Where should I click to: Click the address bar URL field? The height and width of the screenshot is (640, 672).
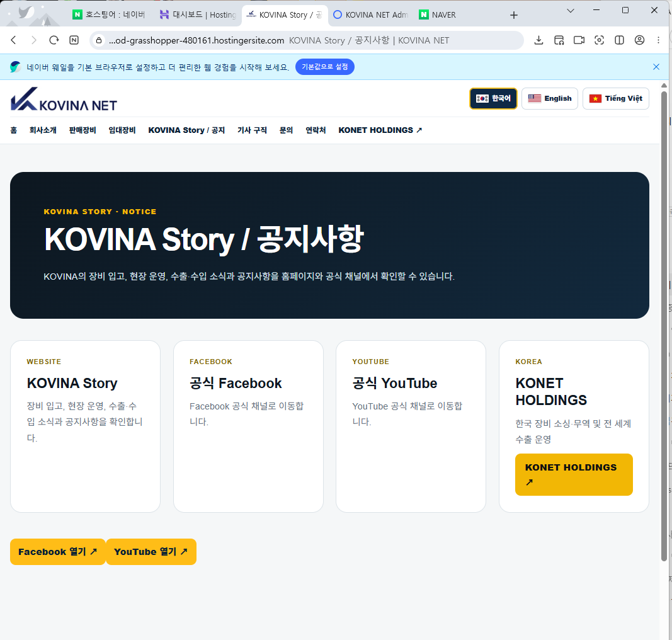click(307, 40)
